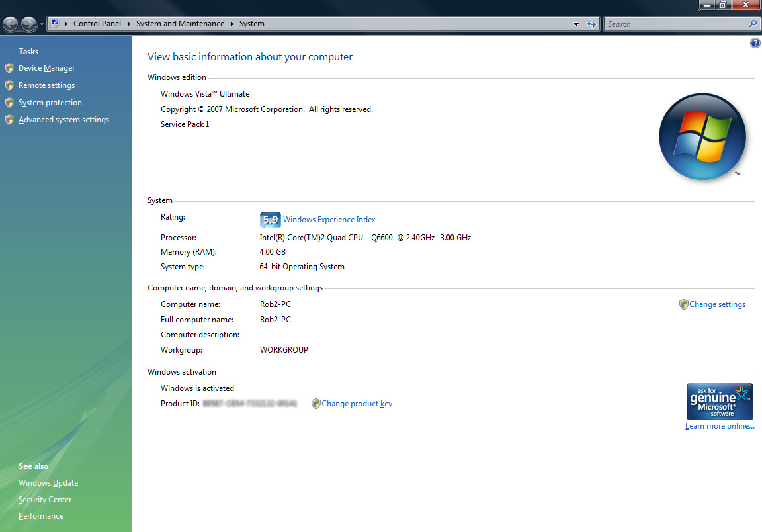This screenshot has height=532, width=762.
Task: Open recent pages dropdown beside navigation arrows
Action: pos(42,24)
